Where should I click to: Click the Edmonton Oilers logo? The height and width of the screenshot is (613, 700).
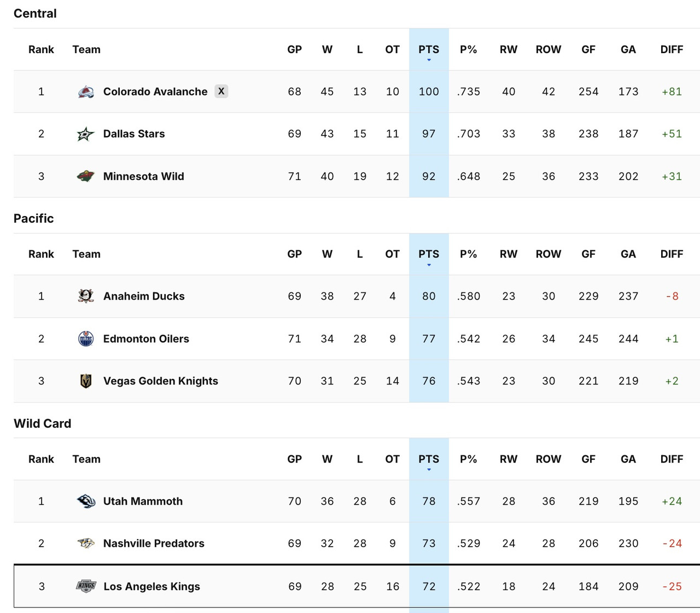click(86, 338)
